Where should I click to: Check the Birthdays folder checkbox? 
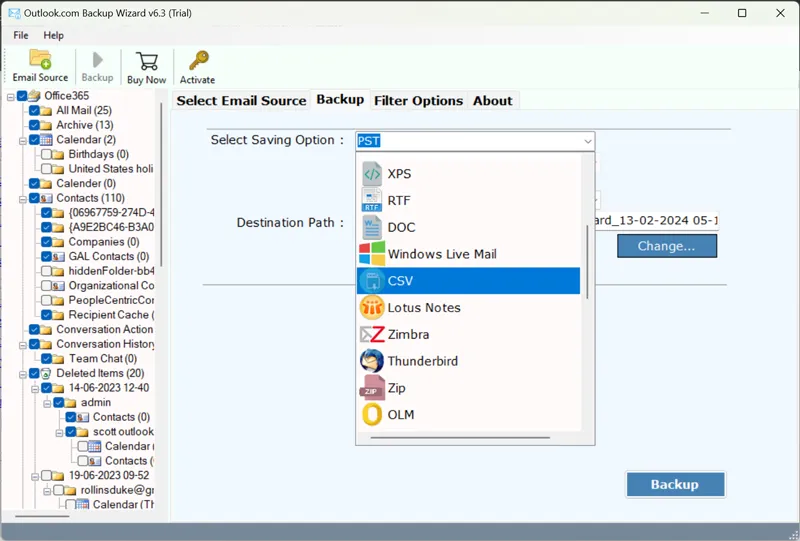(x=47, y=155)
